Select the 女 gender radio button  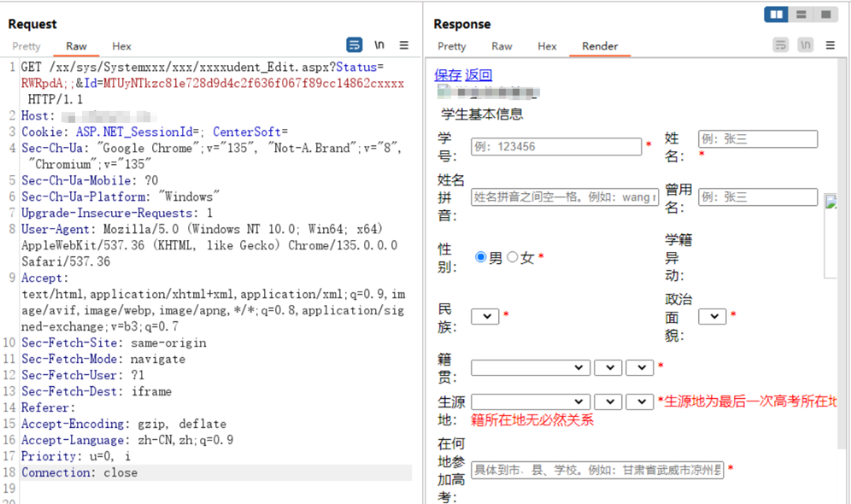coord(513,257)
